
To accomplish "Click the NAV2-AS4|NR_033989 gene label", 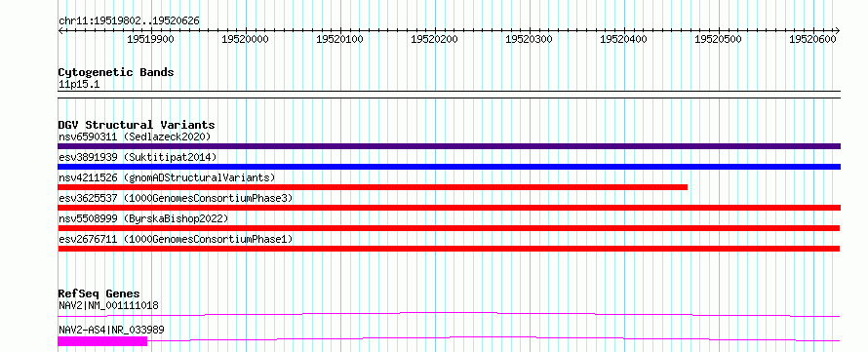I will (111, 331).
